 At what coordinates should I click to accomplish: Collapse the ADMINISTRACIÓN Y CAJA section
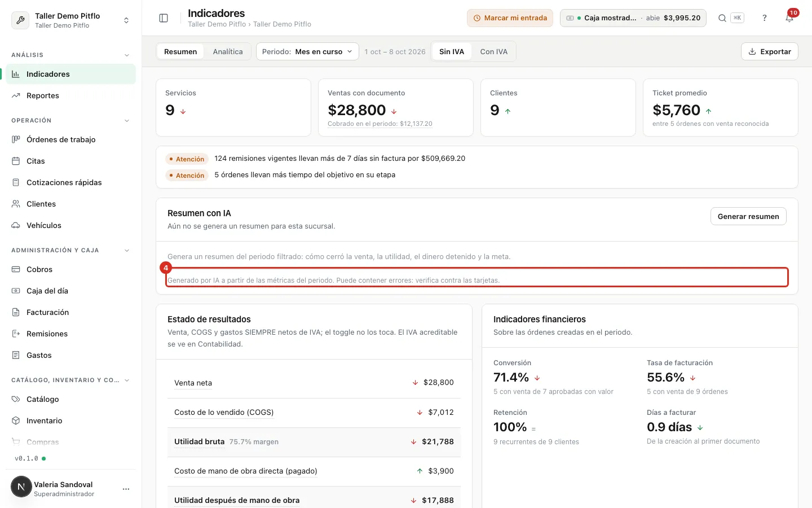tap(127, 250)
